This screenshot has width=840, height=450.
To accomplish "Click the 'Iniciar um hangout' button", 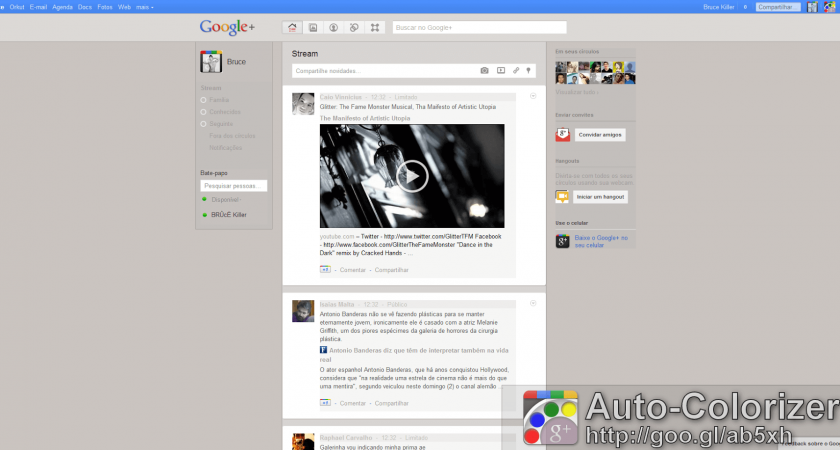I will click(601, 197).
